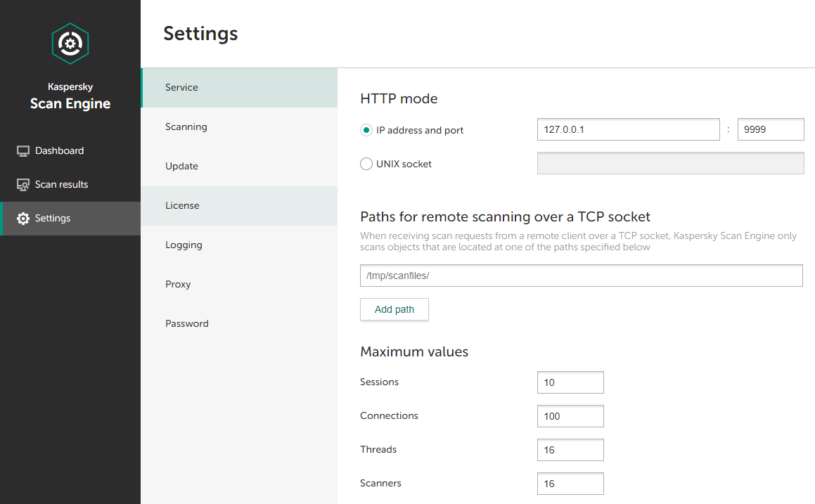Screen dimensions: 815x504
Task: Click the Update section link
Action: point(181,166)
